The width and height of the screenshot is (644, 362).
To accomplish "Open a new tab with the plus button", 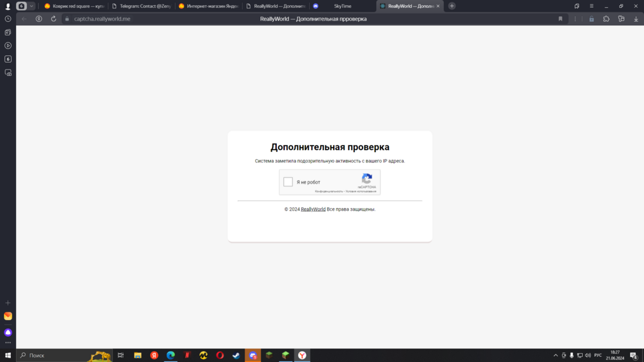I will click(x=452, y=6).
